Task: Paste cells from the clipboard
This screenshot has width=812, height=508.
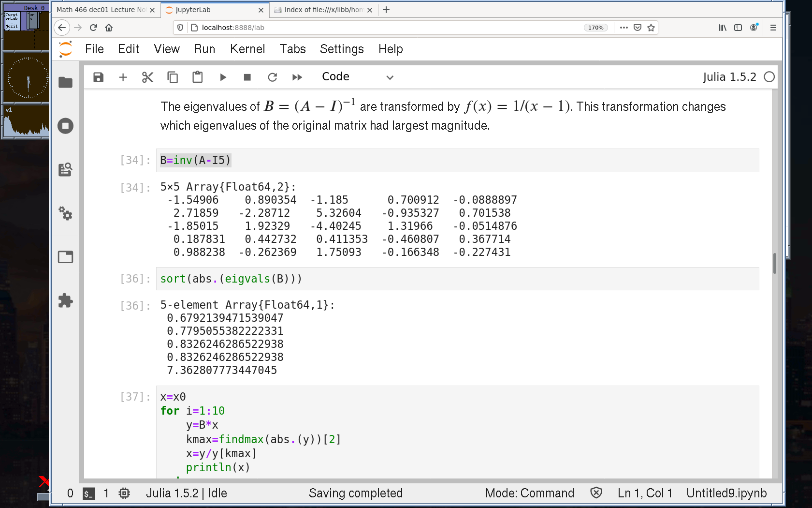Action: [197, 77]
